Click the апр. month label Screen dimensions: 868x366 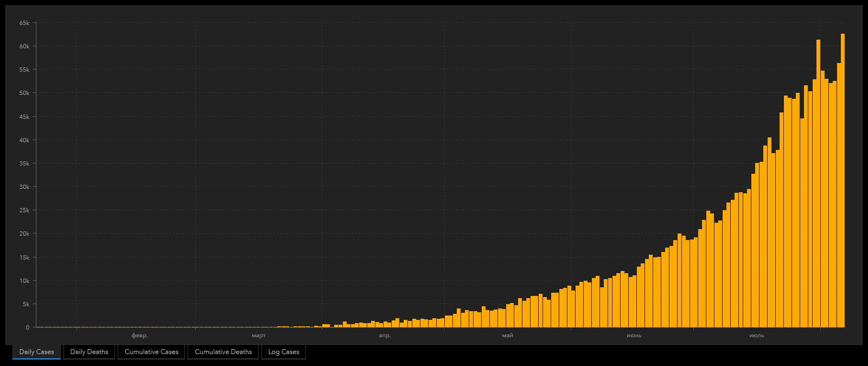pyautogui.click(x=385, y=336)
